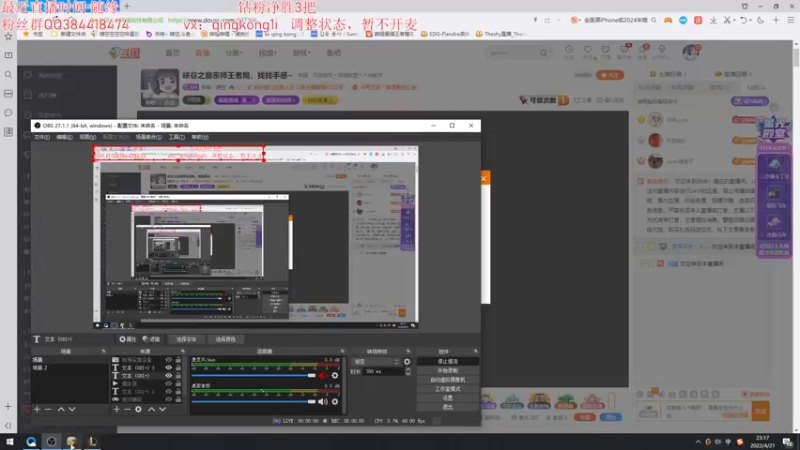Open the 场景集合(S) menu in OBS

point(148,137)
